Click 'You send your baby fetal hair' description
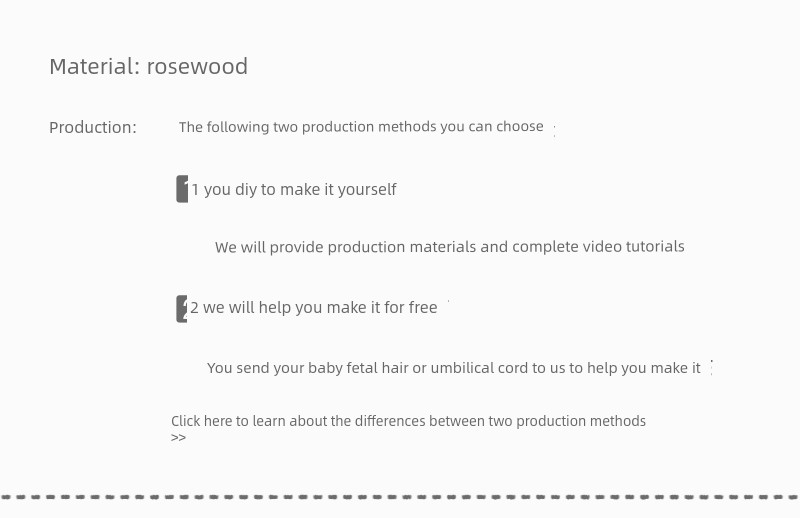 point(453,368)
